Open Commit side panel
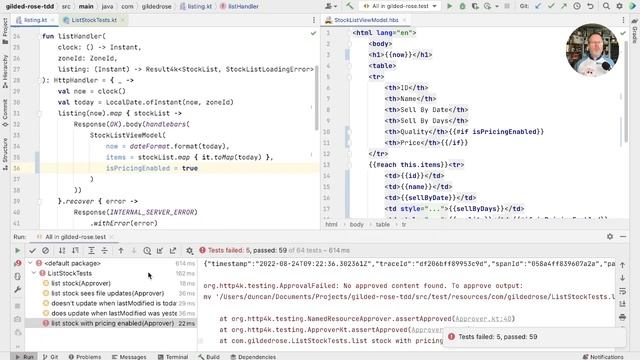The height and width of the screenshot is (360, 640). click(5, 113)
